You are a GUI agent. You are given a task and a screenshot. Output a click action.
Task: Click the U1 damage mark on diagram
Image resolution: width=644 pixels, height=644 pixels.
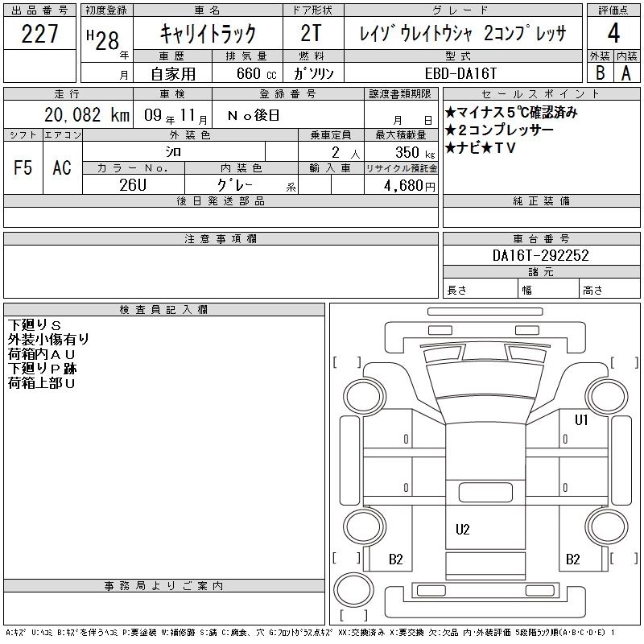pos(580,419)
